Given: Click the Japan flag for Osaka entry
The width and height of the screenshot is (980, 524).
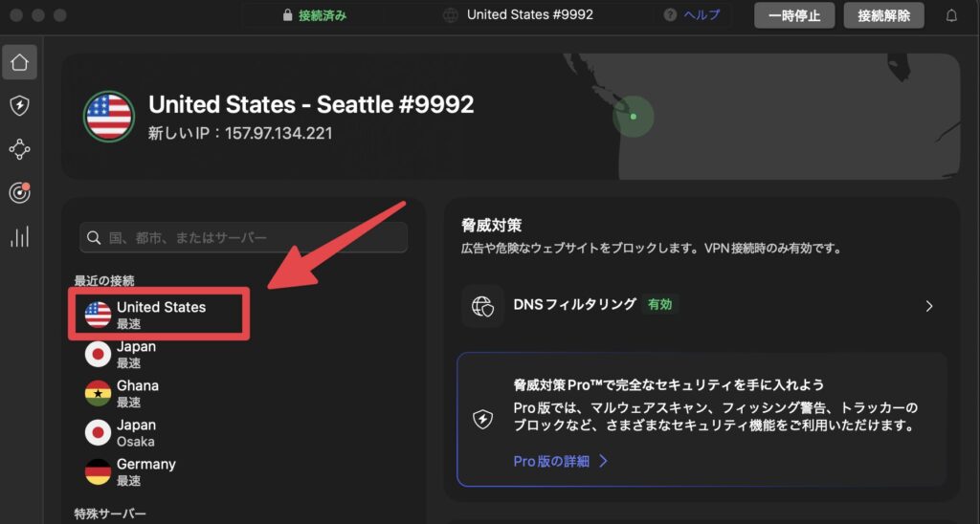Looking at the screenshot, I should point(98,432).
